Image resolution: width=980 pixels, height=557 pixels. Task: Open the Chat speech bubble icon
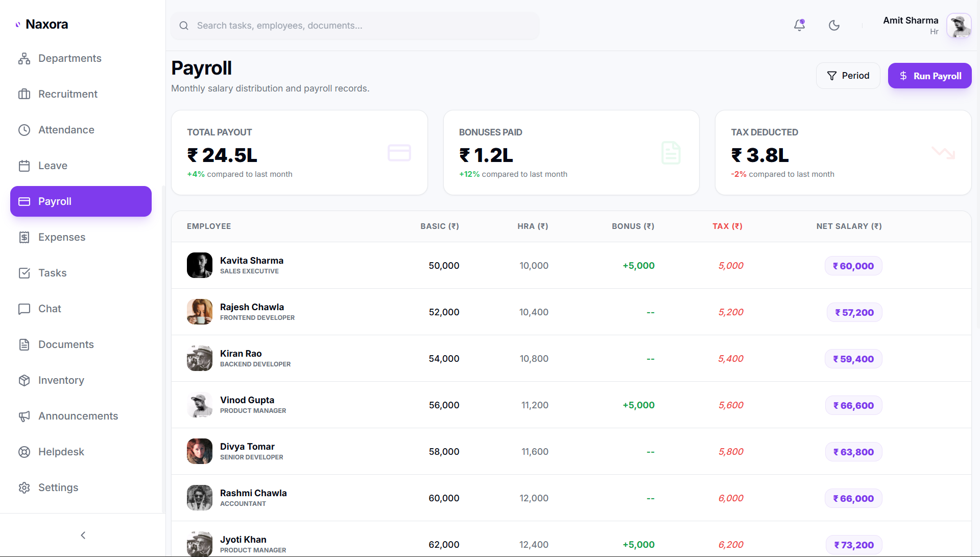click(x=24, y=309)
